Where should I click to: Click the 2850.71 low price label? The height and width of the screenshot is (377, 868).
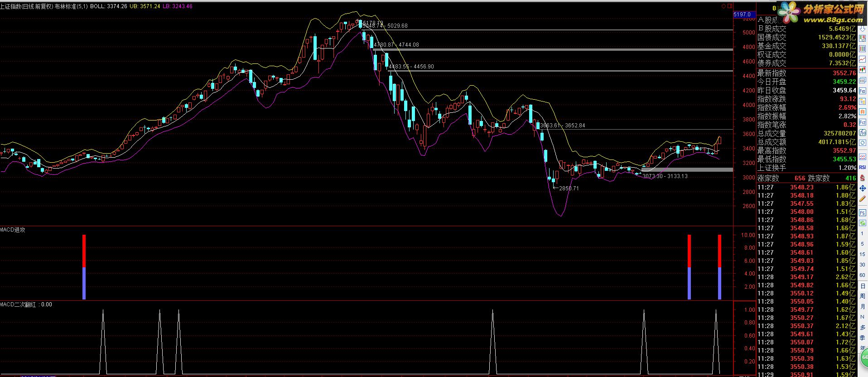point(569,188)
